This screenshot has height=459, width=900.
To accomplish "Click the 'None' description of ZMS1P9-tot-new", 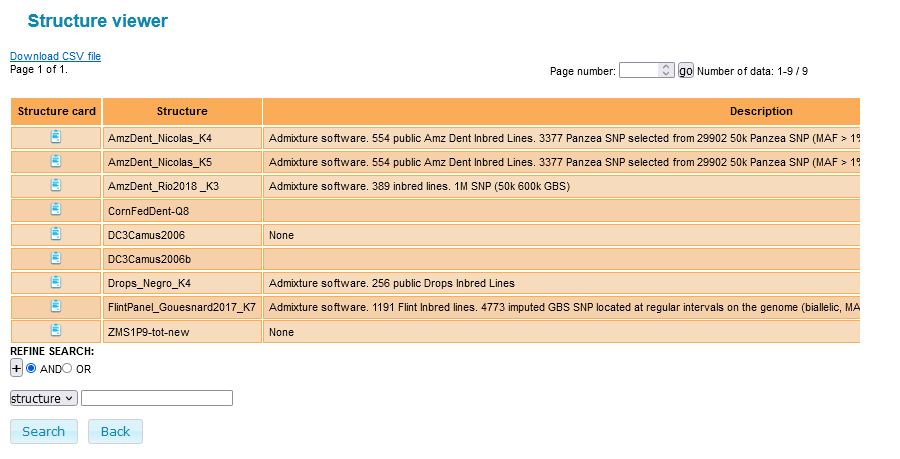I will [281, 332].
